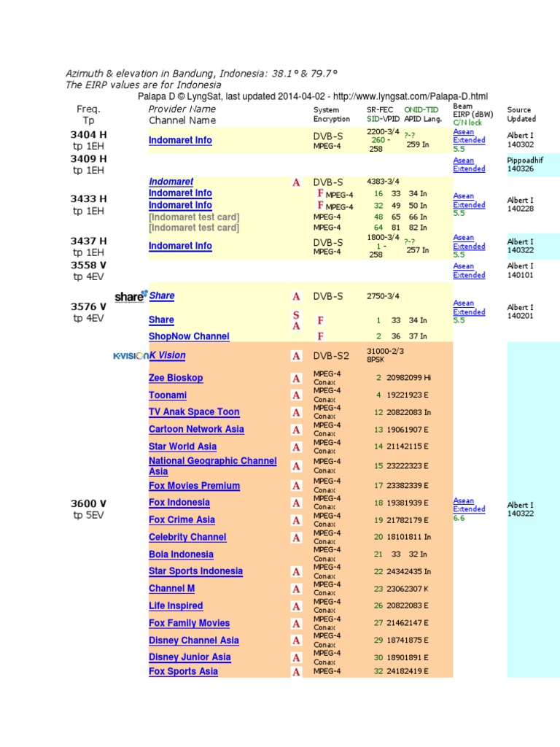
Task: Open the Fox Indonesia link
Action: [179, 503]
